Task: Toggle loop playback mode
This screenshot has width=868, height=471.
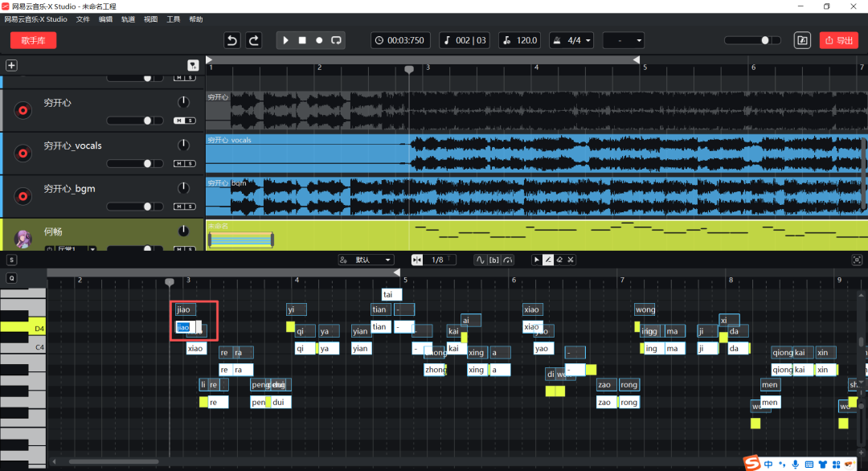Action: (336, 40)
